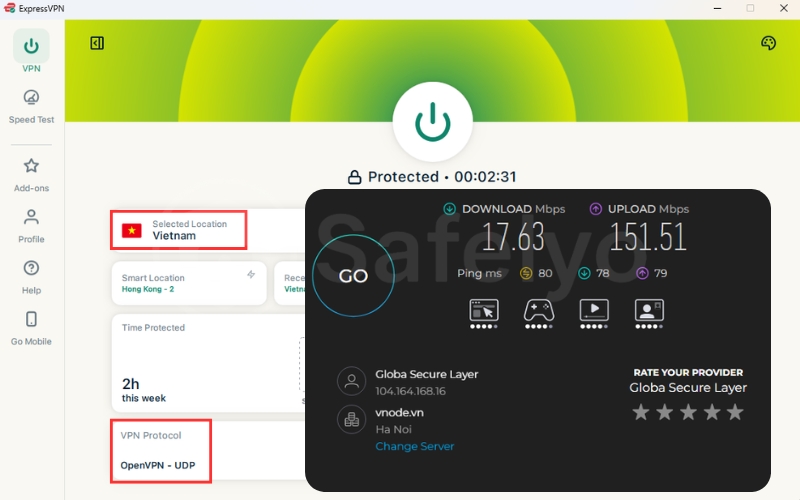The width and height of the screenshot is (800, 500).
Task: Open the Go Mobile section
Action: coord(31,328)
